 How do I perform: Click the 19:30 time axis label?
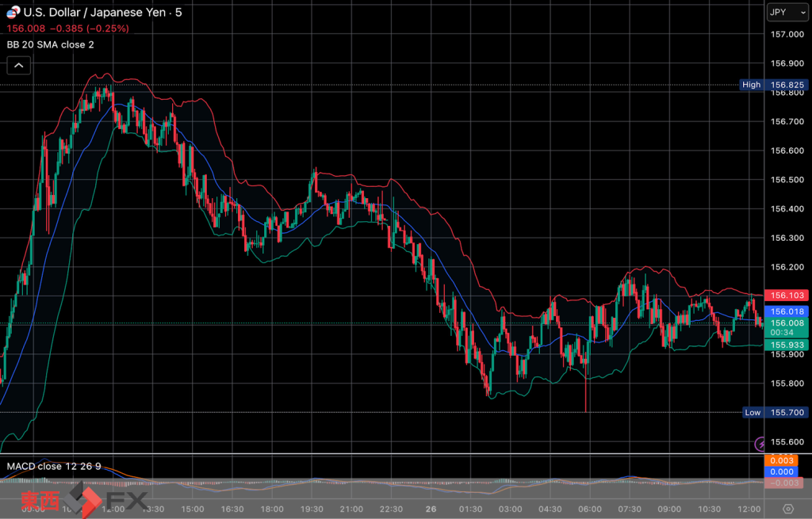tap(311, 509)
